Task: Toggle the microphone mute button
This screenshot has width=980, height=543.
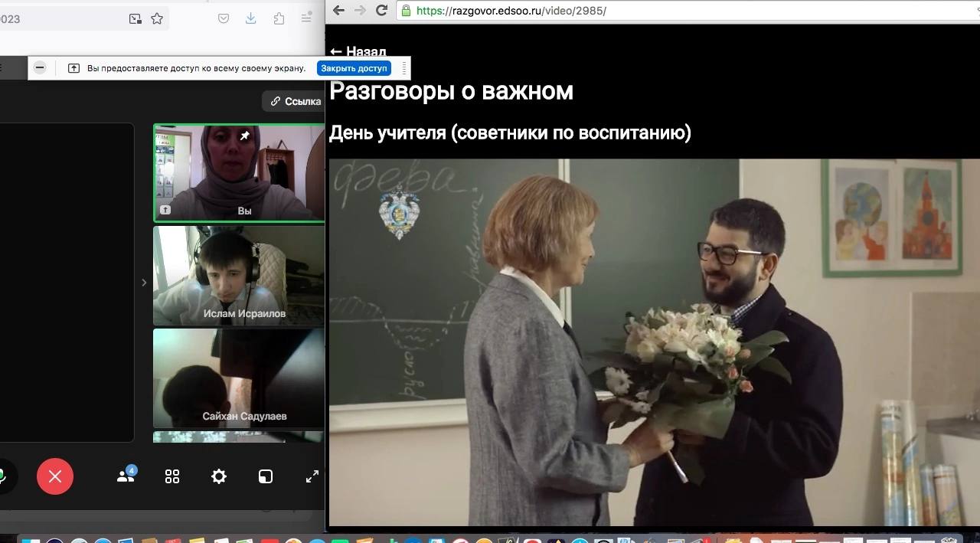Action: pyautogui.click(x=2, y=476)
